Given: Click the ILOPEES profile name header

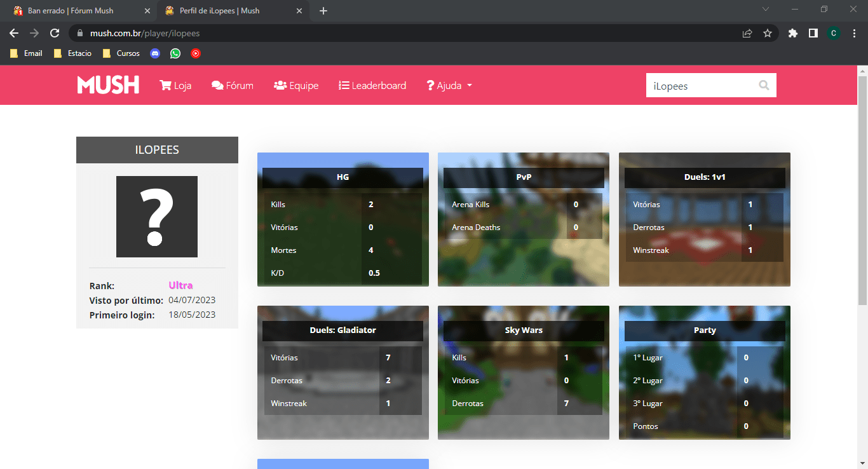Looking at the screenshot, I should tap(157, 150).
